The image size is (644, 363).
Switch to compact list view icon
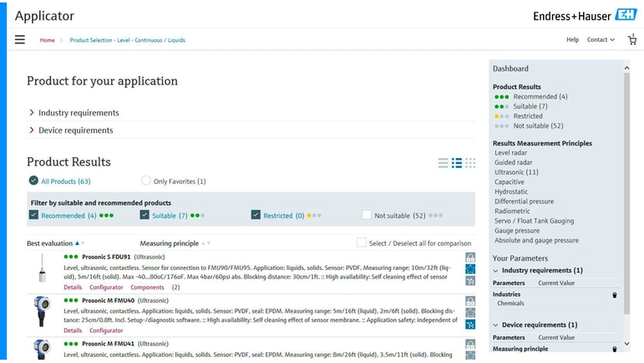point(444,163)
